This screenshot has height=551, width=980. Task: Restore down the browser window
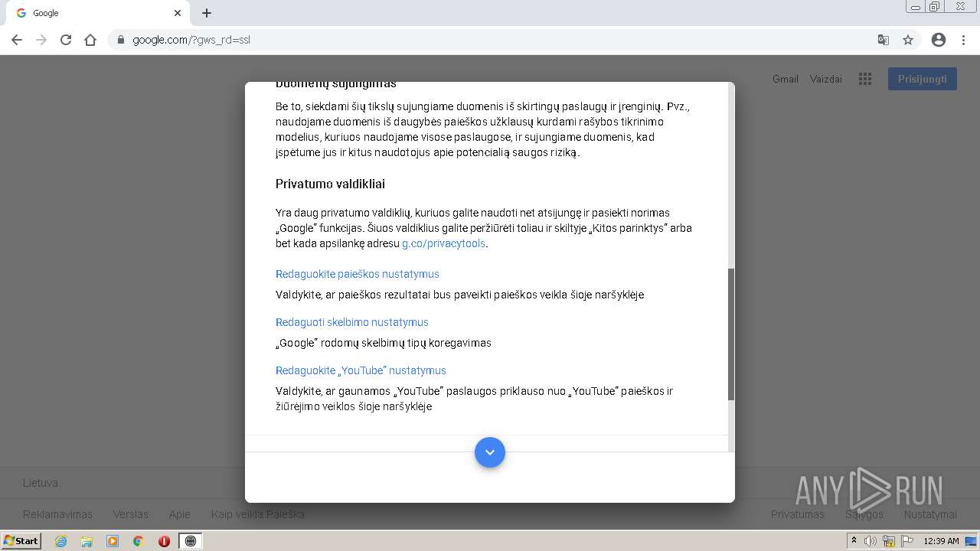(x=935, y=6)
